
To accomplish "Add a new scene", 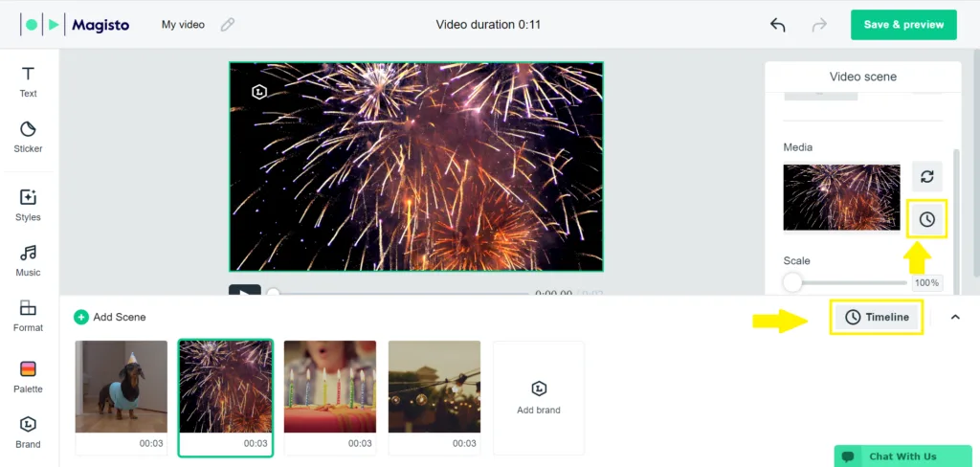I will coord(110,317).
